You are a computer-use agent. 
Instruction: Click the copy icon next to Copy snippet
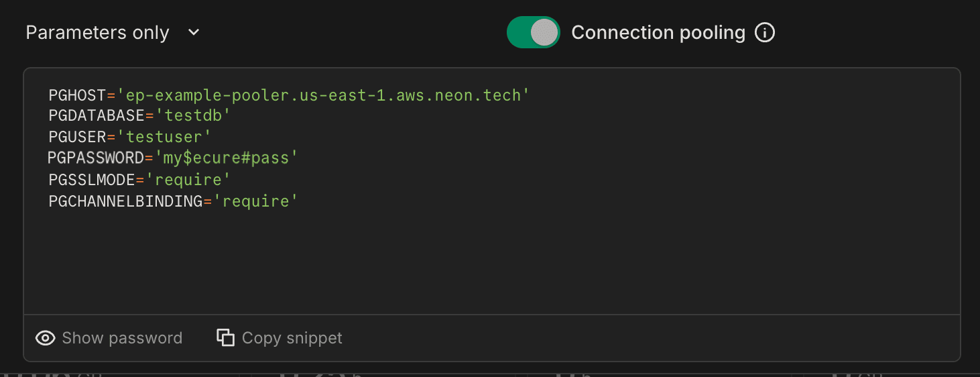pyautogui.click(x=225, y=338)
